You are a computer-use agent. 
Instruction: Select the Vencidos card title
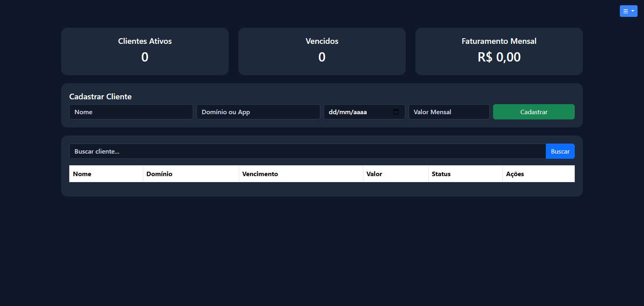click(x=322, y=41)
